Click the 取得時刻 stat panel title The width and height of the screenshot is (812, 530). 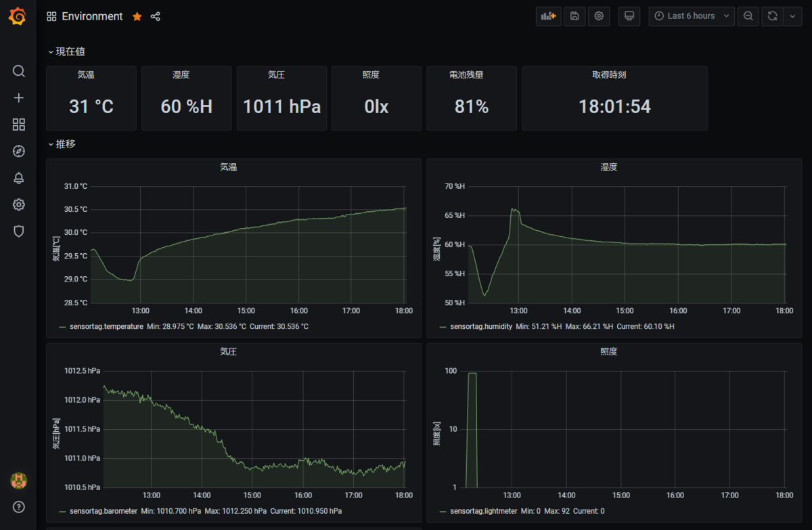[x=609, y=75]
